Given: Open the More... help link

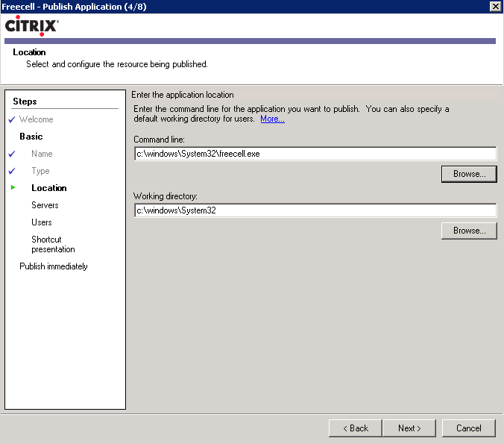Looking at the screenshot, I should (x=272, y=119).
